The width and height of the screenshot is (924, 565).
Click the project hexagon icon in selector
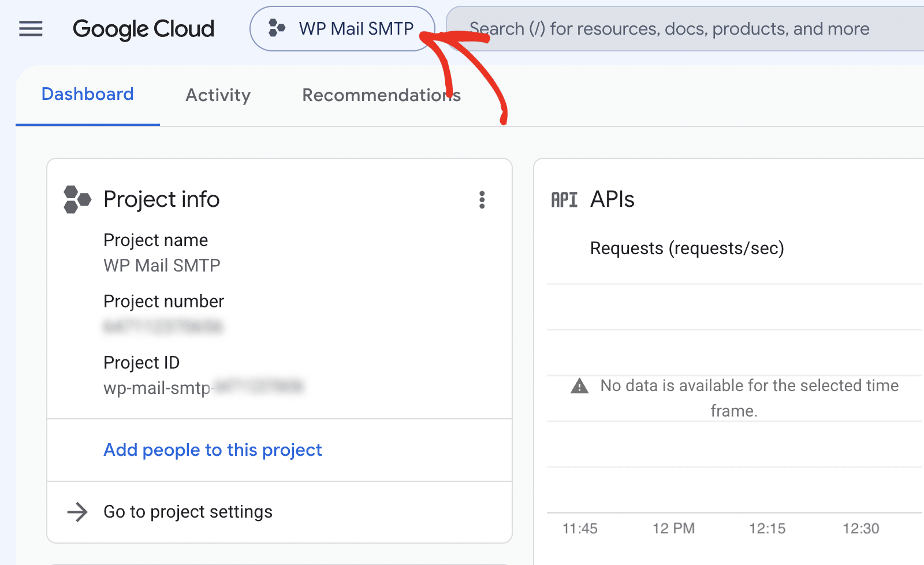(x=277, y=28)
